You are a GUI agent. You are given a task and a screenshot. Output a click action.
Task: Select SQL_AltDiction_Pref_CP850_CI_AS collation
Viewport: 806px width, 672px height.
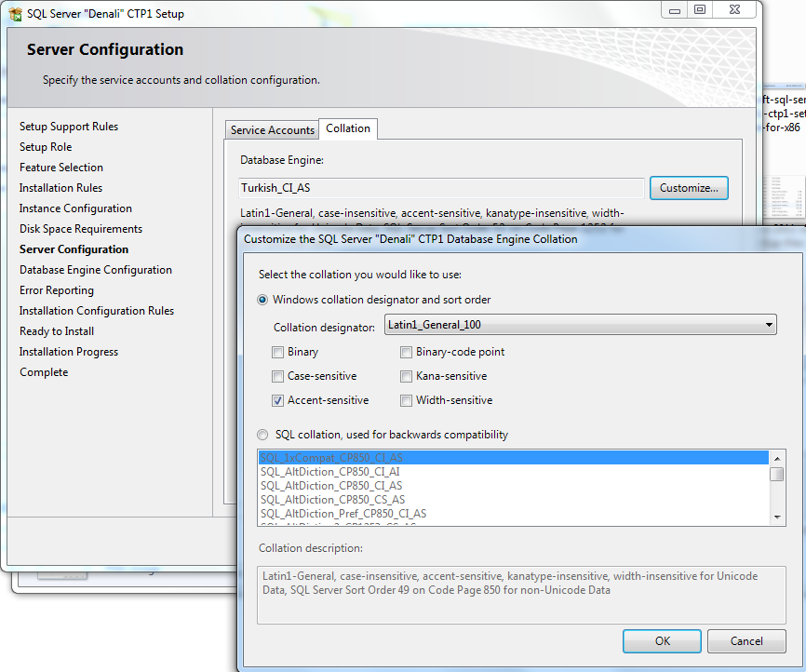[x=513, y=514]
